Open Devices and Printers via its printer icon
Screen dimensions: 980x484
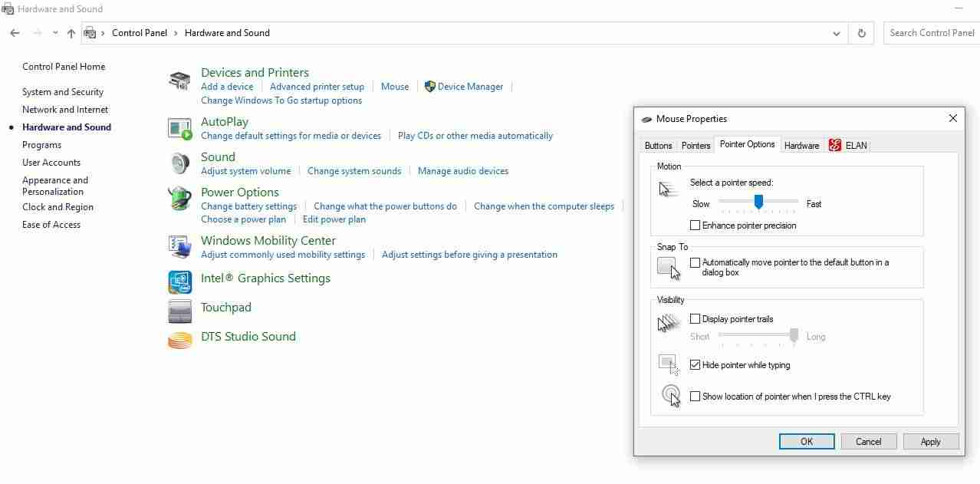[179, 79]
